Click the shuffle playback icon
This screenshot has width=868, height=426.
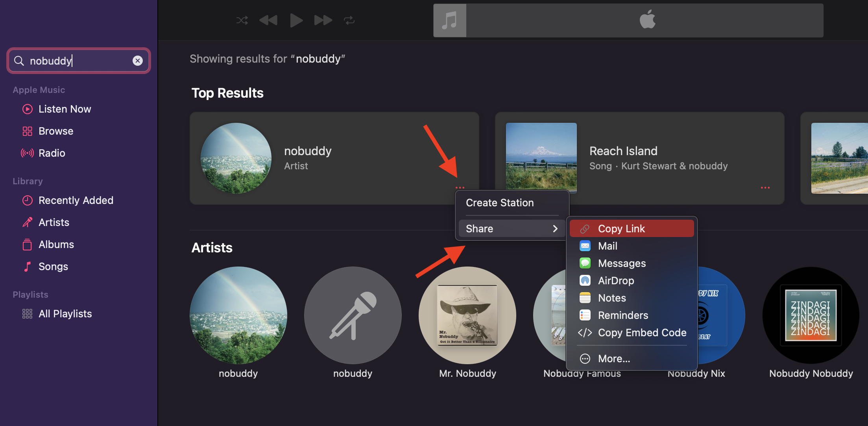(x=242, y=20)
